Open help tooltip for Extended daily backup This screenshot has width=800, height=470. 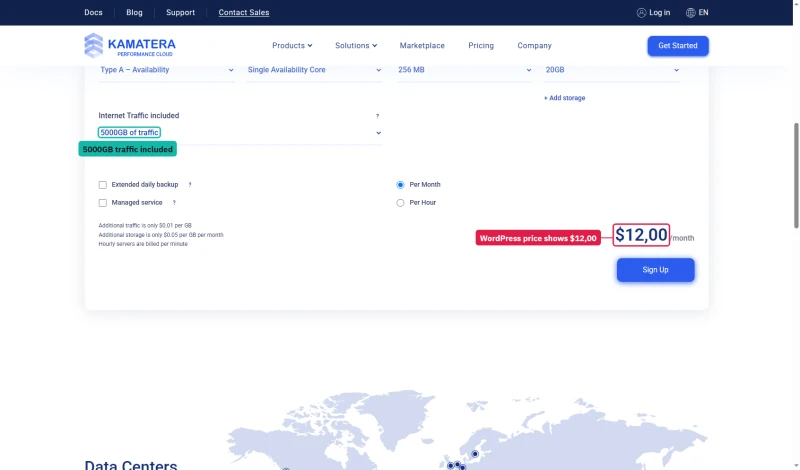(190, 185)
